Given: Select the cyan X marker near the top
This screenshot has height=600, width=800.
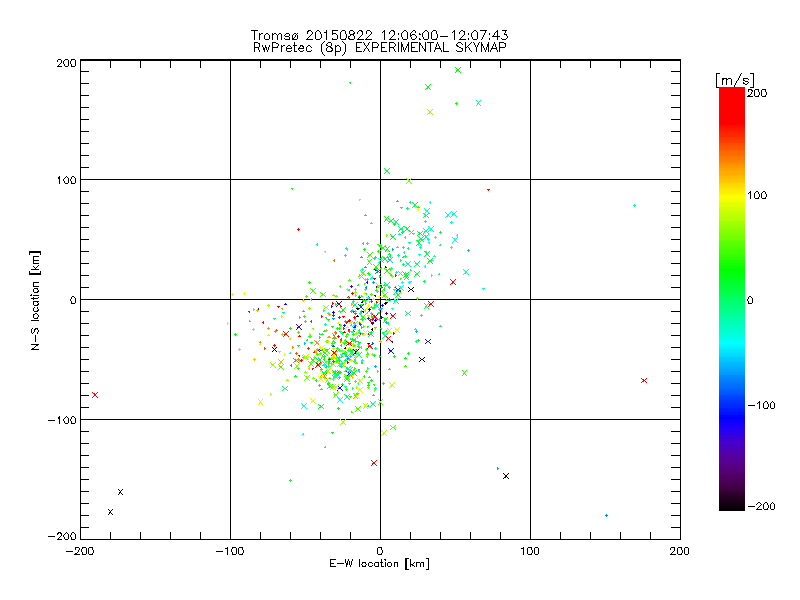Looking at the screenshot, I should [478, 103].
